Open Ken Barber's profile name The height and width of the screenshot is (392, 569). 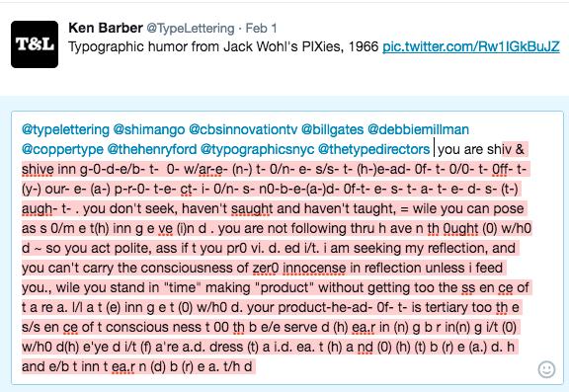pos(106,28)
